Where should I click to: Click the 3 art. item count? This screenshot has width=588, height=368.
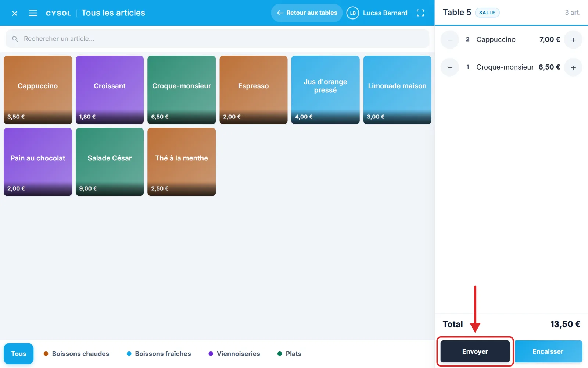(573, 13)
